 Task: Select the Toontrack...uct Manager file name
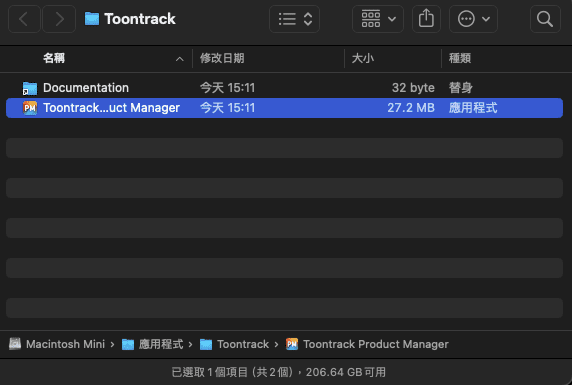click(x=111, y=108)
